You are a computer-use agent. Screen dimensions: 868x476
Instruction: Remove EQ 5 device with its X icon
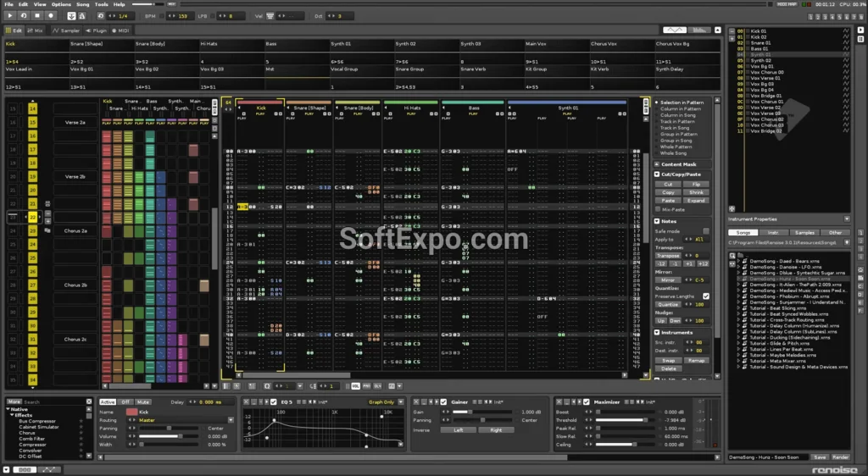pyautogui.click(x=247, y=402)
